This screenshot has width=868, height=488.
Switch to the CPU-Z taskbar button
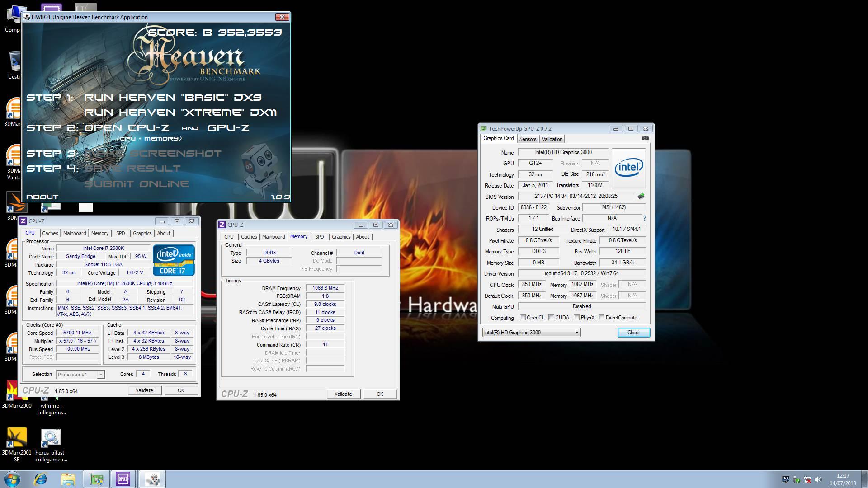coord(123,479)
